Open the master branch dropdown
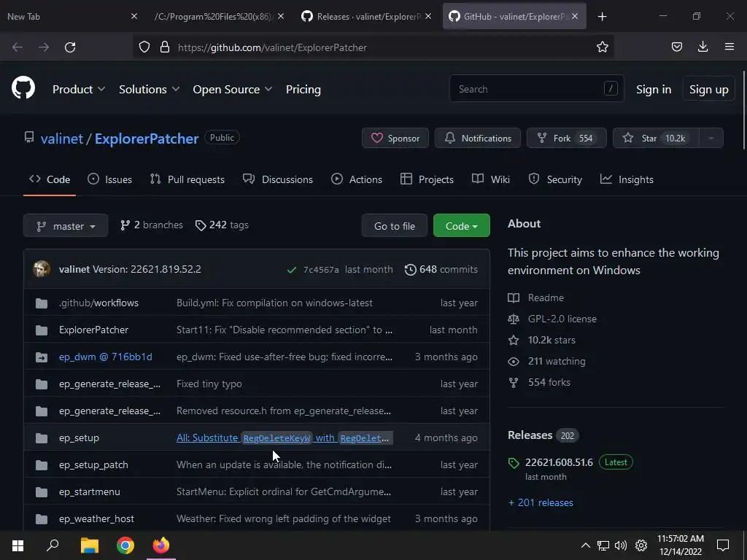 click(x=66, y=226)
